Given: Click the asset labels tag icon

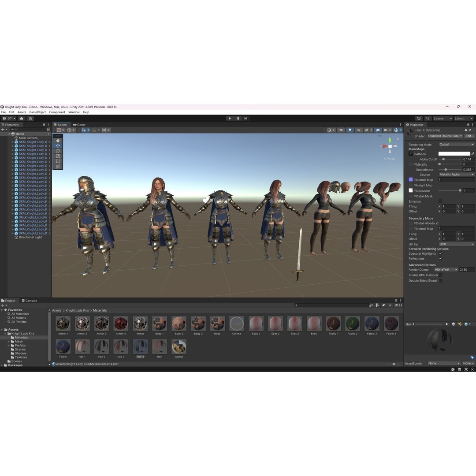Looking at the screenshot, I should coord(472,357).
